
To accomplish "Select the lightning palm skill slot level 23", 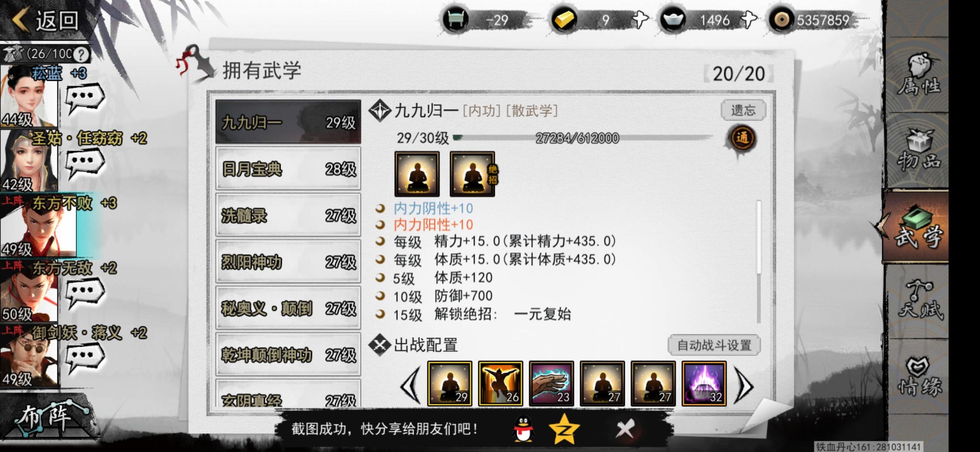I will (551, 383).
